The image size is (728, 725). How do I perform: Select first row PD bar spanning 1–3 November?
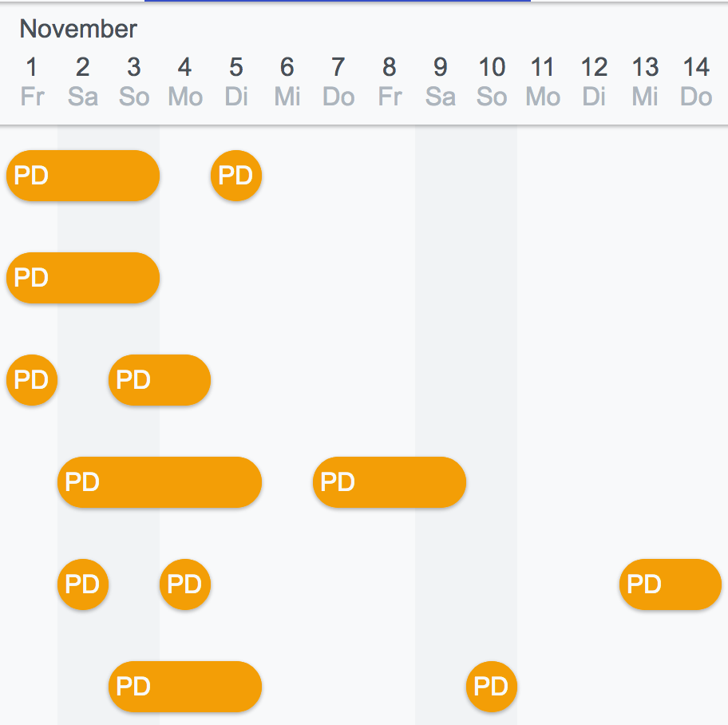(x=83, y=176)
